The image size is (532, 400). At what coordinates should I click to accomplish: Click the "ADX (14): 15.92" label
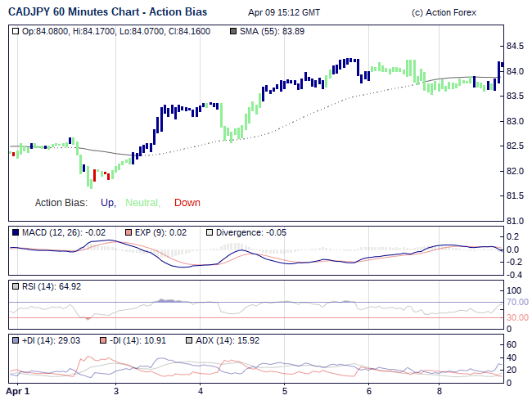click(x=228, y=340)
